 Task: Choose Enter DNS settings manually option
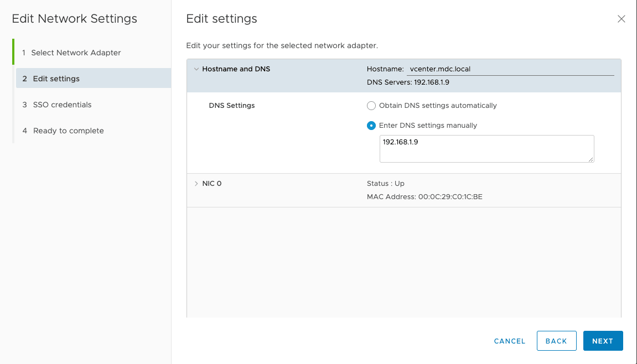(371, 126)
